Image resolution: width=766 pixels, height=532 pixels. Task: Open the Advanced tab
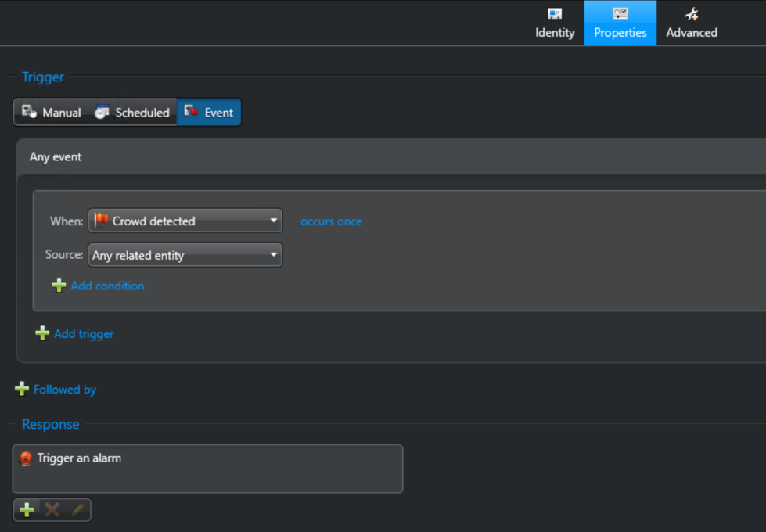(692, 23)
